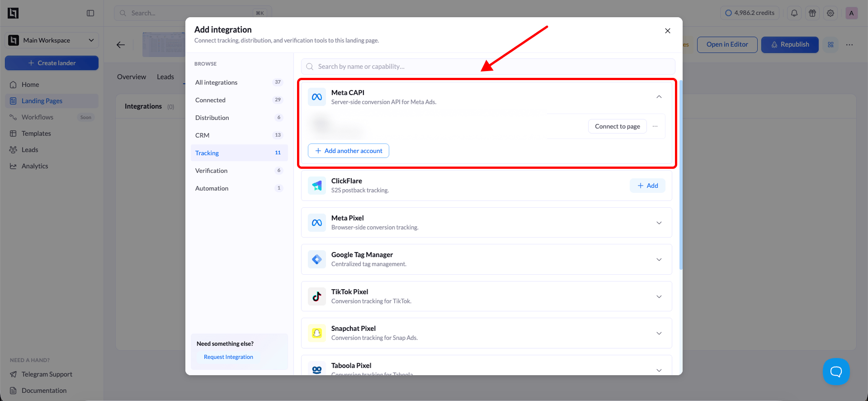Click the Meta Pixel logo icon
This screenshot has width=868, height=401.
317,223
